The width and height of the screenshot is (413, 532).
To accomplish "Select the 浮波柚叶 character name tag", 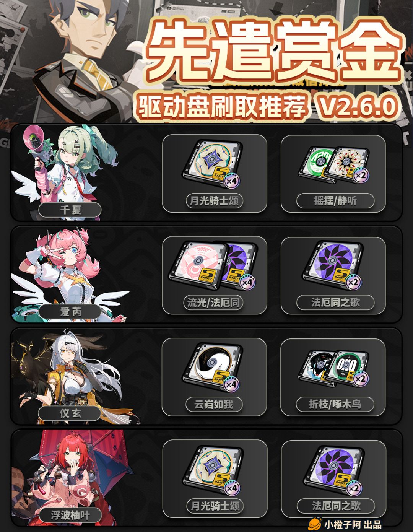I will [70, 515].
